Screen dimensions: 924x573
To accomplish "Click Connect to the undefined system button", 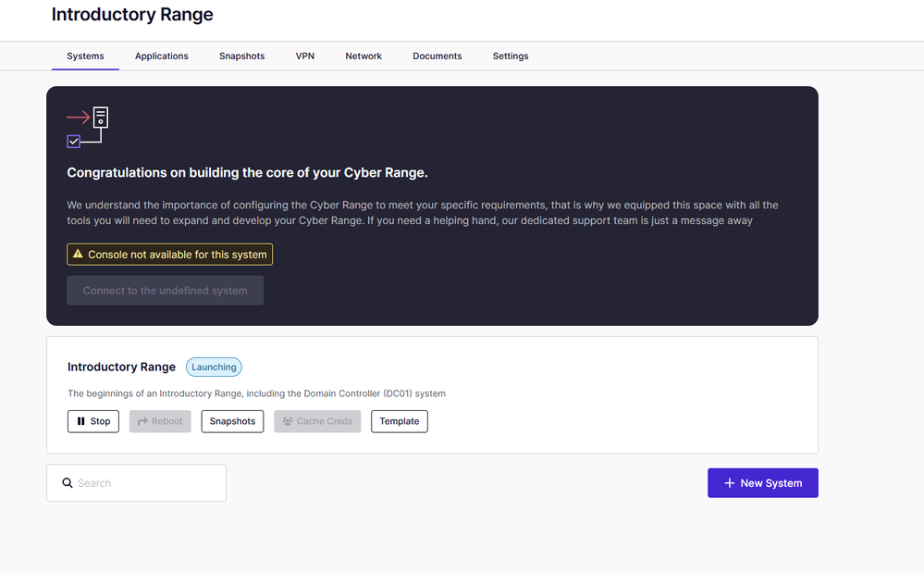I will (166, 291).
